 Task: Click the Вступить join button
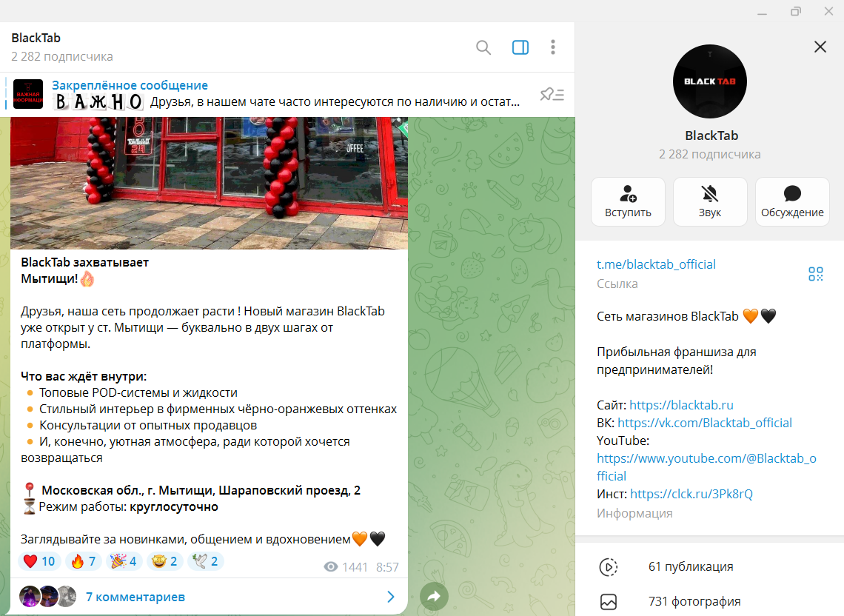(x=628, y=201)
